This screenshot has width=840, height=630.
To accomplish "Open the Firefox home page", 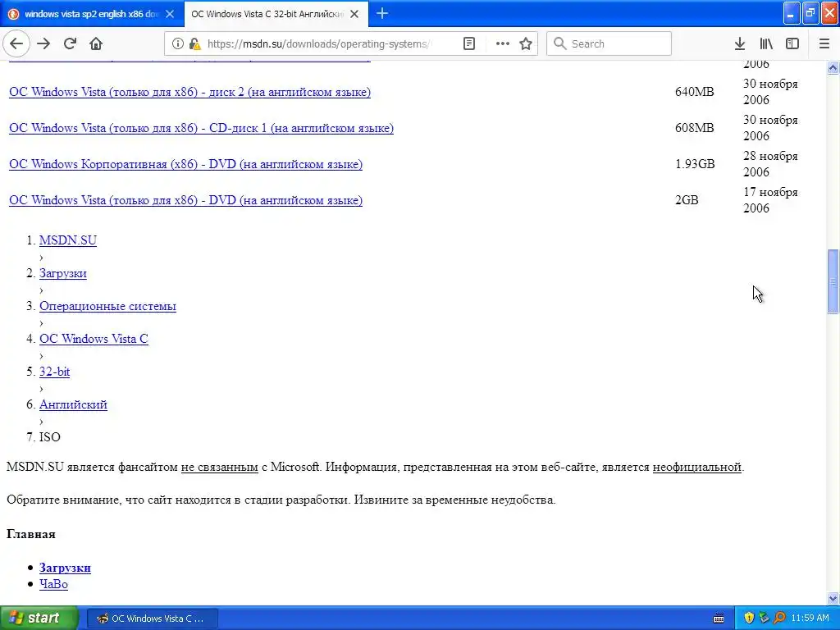I will (96, 43).
